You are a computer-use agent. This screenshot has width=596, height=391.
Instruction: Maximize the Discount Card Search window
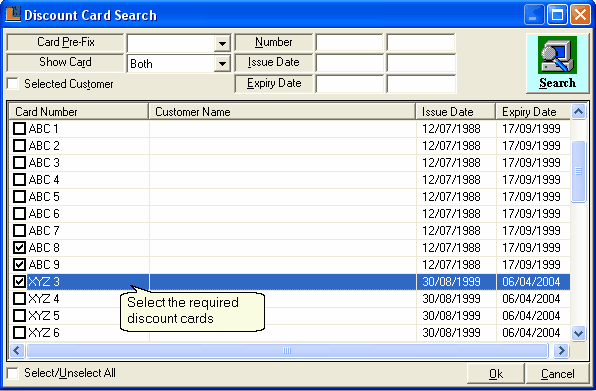coord(557,15)
